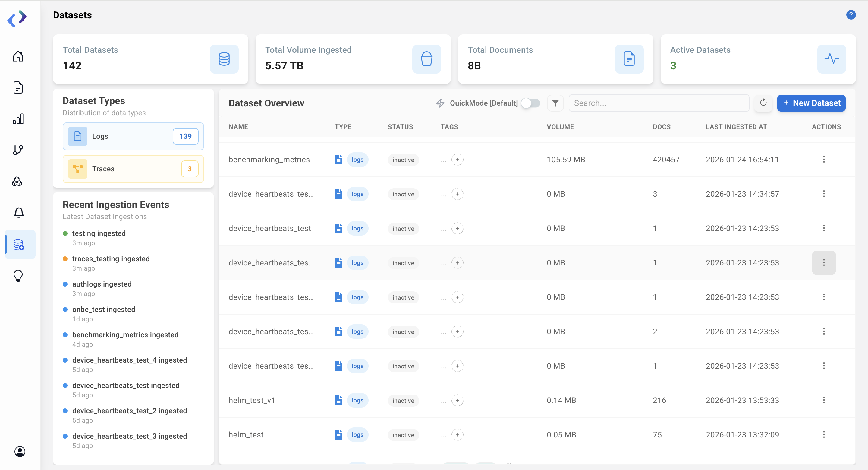
Task: Add a tag to device_heartbeats_test
Action: pos(457,228)
